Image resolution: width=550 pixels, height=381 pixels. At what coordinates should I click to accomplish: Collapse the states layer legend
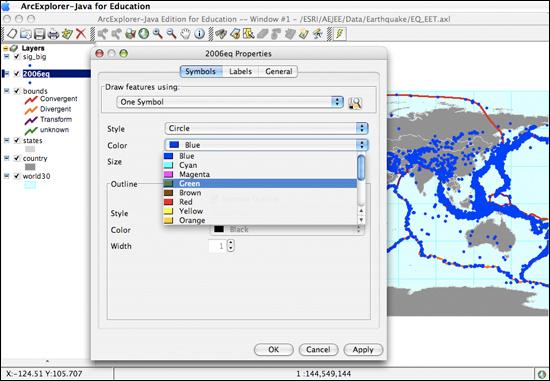pyautogui.click(x=6, y=140)
